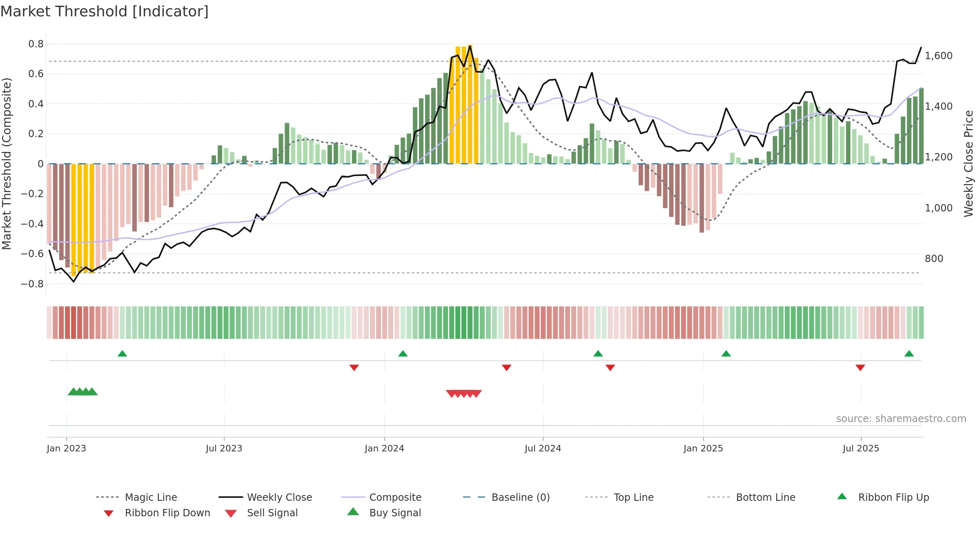Click the Jul 2024 x-axis label
The height and width of the screenshot is (551, 980).
click(543, 448)
